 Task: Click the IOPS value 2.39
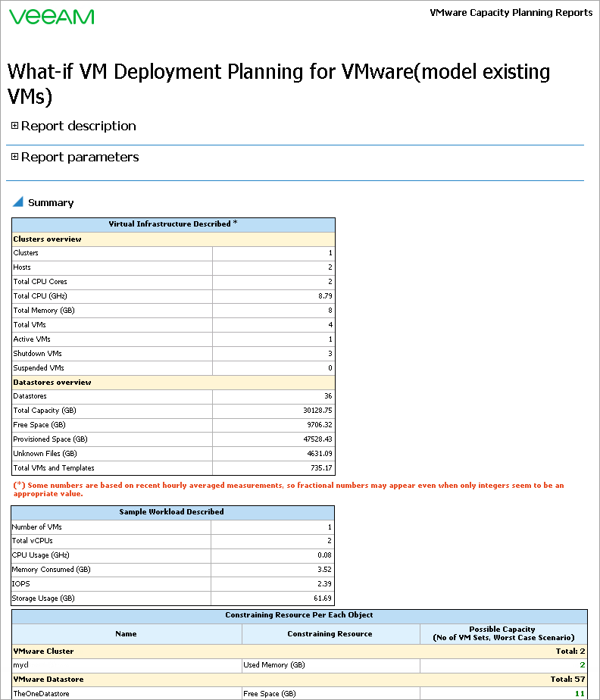tap(324, 583)
